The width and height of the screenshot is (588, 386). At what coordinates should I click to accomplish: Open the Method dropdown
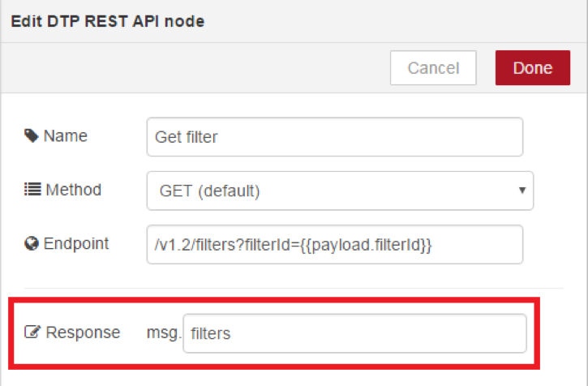tap(340, 191)
